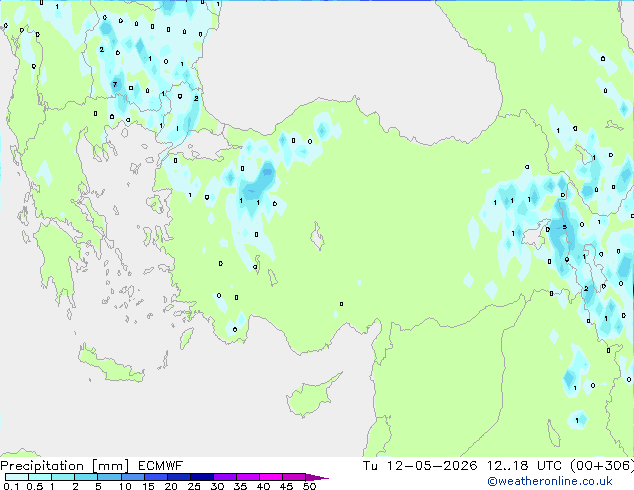Click the legend scale label '25'
Viewport: 634px width, 490px height.
(194, 486)
